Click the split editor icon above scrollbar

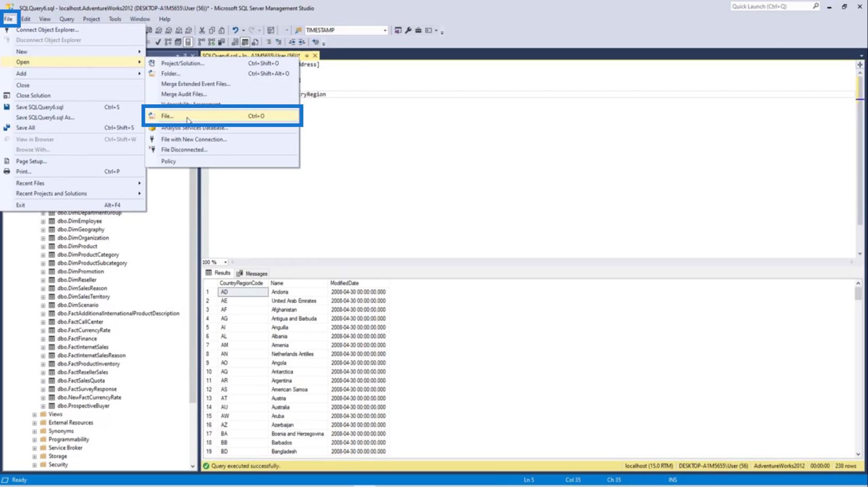860,65
